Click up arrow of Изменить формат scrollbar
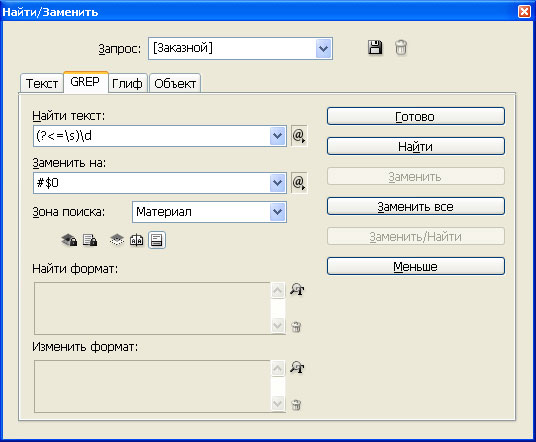Screen dimensions: 536x442 click(278, 369)
